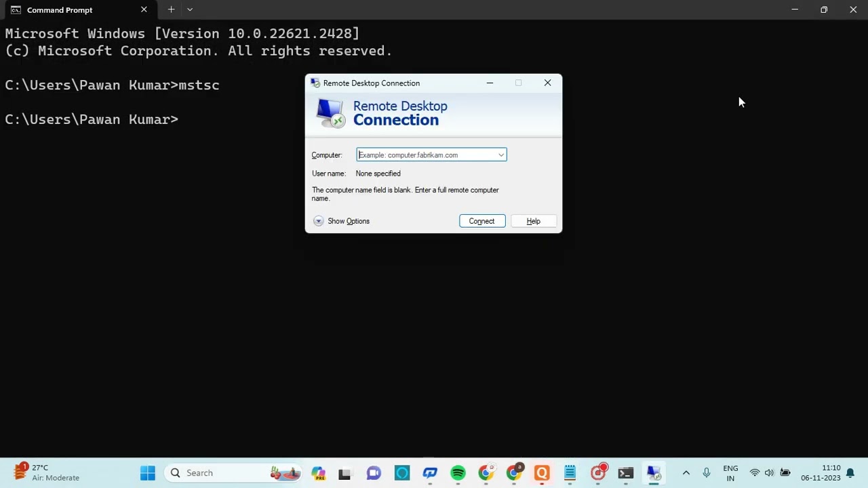
Task: Open the Windows Start menu
Action: 147,472
